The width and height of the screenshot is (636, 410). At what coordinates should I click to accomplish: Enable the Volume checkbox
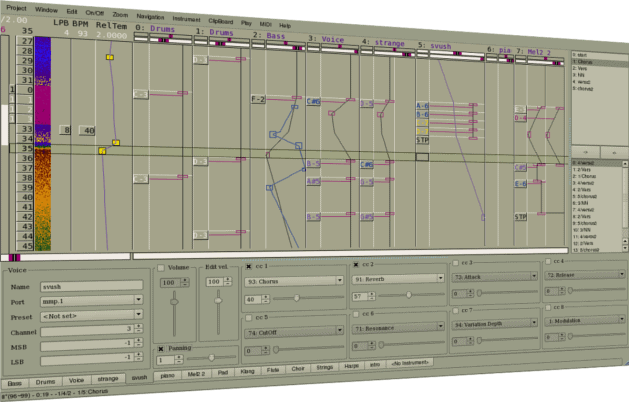161,268
